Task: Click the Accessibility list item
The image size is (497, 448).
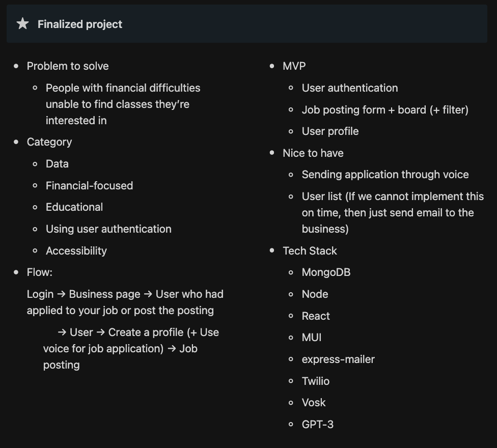Action: (76, 251)
